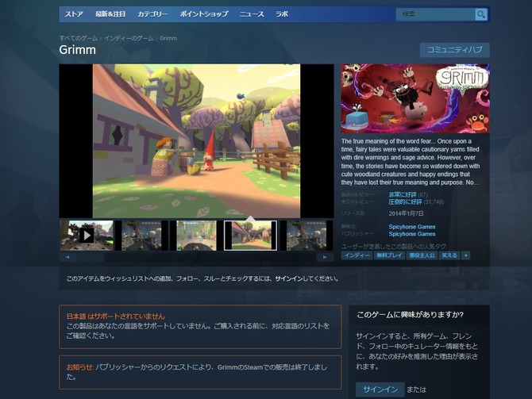Screen dimensions: 532x399
Task: Select the highlighted fourth screenshot thumbnail
Action: (x=250, y=236)
